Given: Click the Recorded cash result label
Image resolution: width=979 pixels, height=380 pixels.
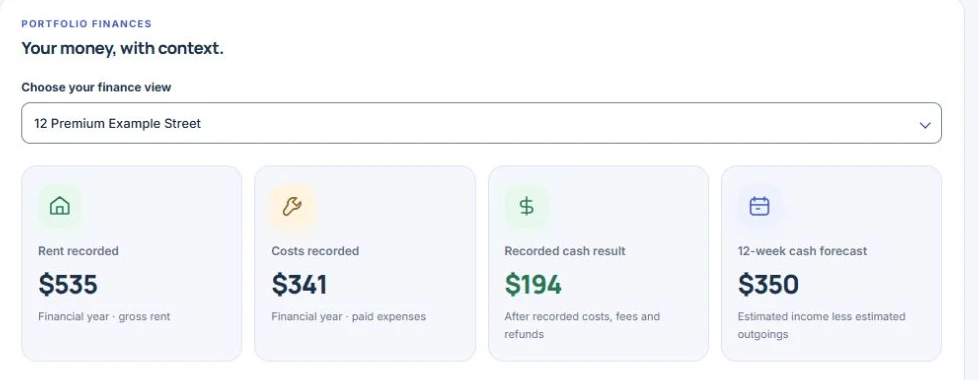Looking at the screenshot, I should coord(565,251).
